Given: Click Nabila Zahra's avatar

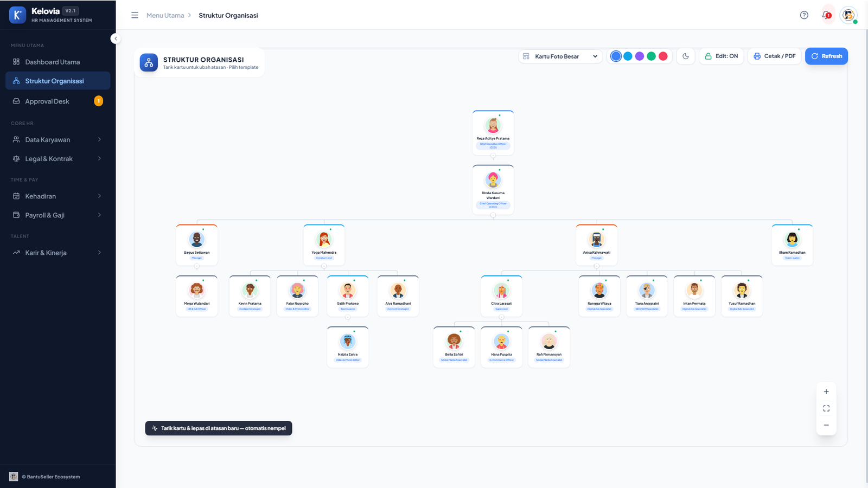Looking at the screenshot, I should [348, 341].
